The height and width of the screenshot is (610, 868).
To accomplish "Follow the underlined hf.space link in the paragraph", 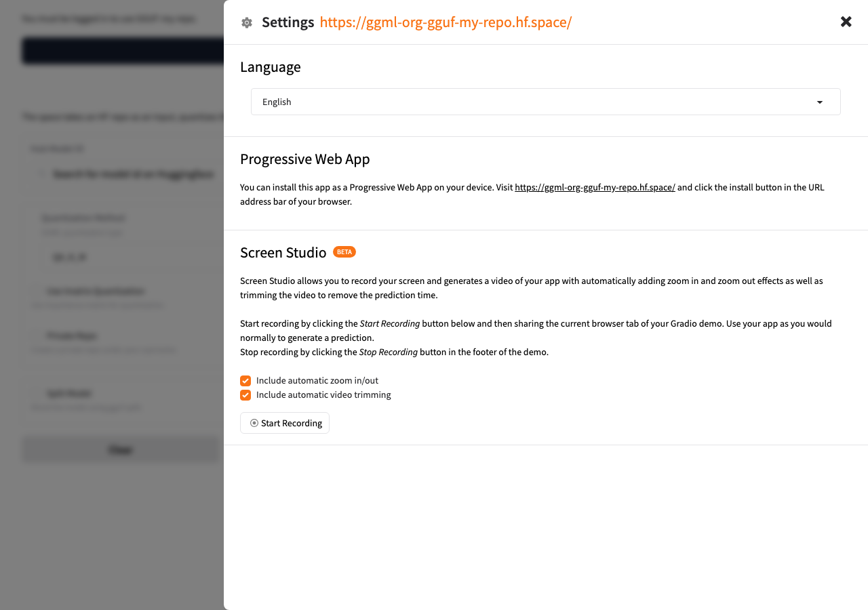I will [x=595, y=188].
